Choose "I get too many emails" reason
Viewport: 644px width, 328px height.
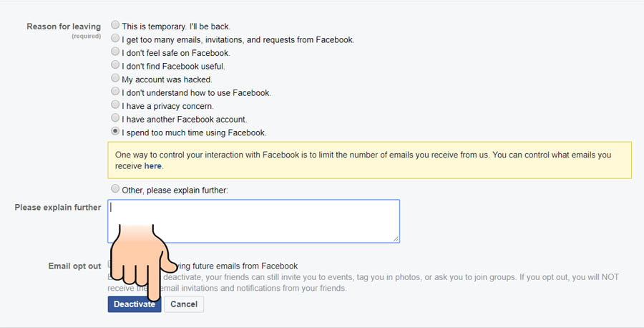coord(115,39)
